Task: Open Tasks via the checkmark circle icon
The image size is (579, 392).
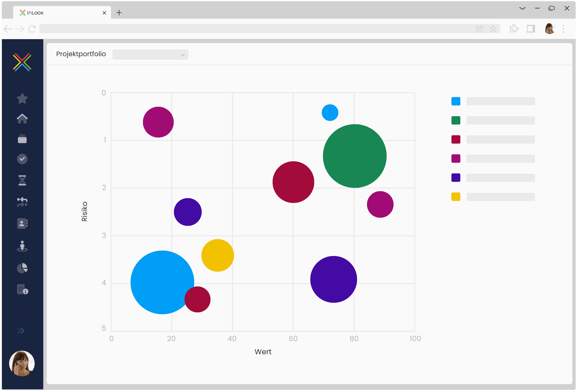Action: click(22, 159)
